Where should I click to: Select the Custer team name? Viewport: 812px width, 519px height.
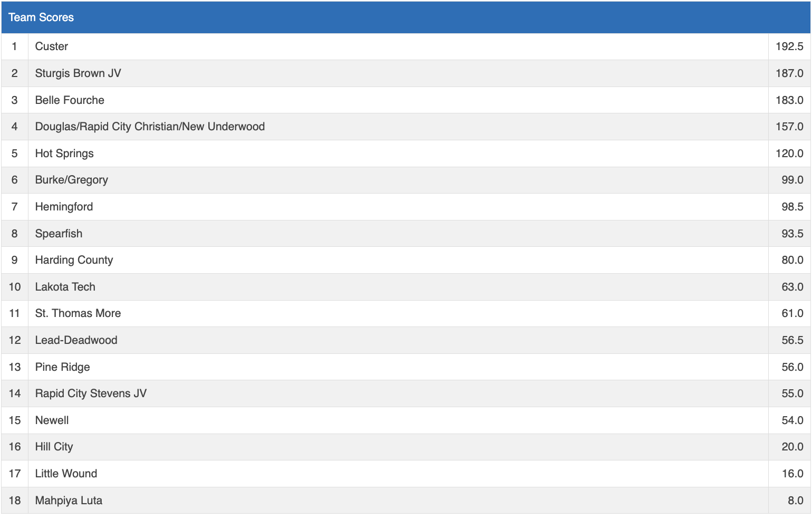click(52, 46)
